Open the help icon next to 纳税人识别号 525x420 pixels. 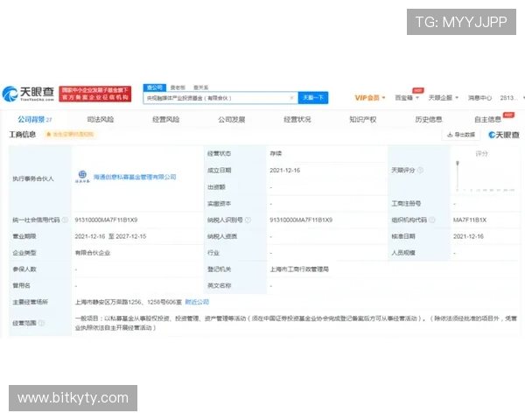click(248, 220)
